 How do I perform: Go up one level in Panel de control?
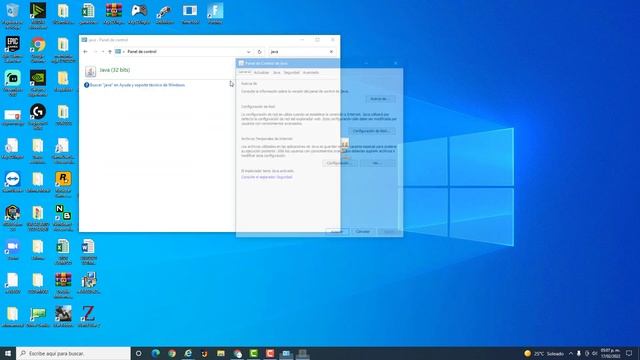110,52
